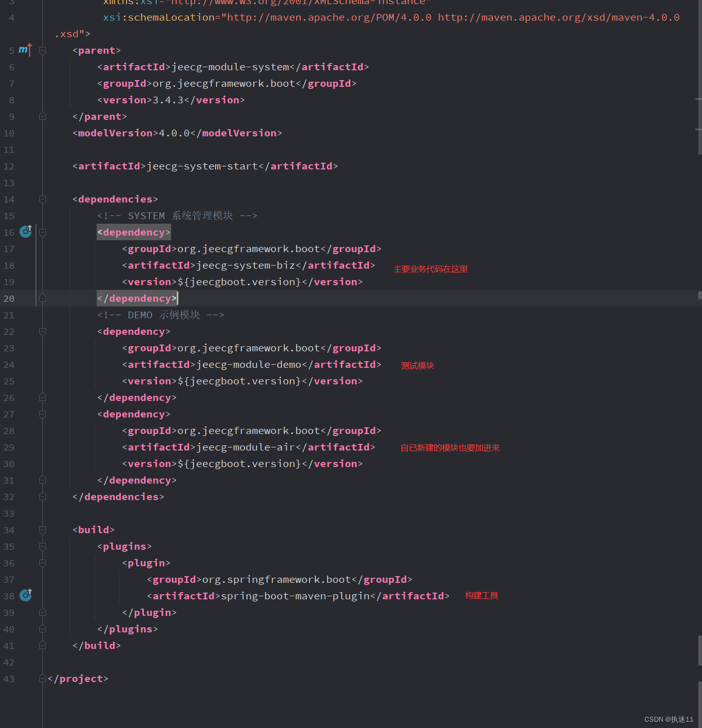Collapse the plugins block fold on line 35
Viewport: 702px width, 728px height.
42,547
